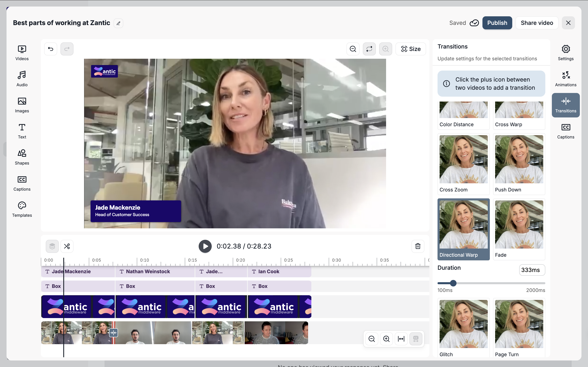588x367 pixels.
Task: Click the 333ms duration input field
Action: coord(532,270)
